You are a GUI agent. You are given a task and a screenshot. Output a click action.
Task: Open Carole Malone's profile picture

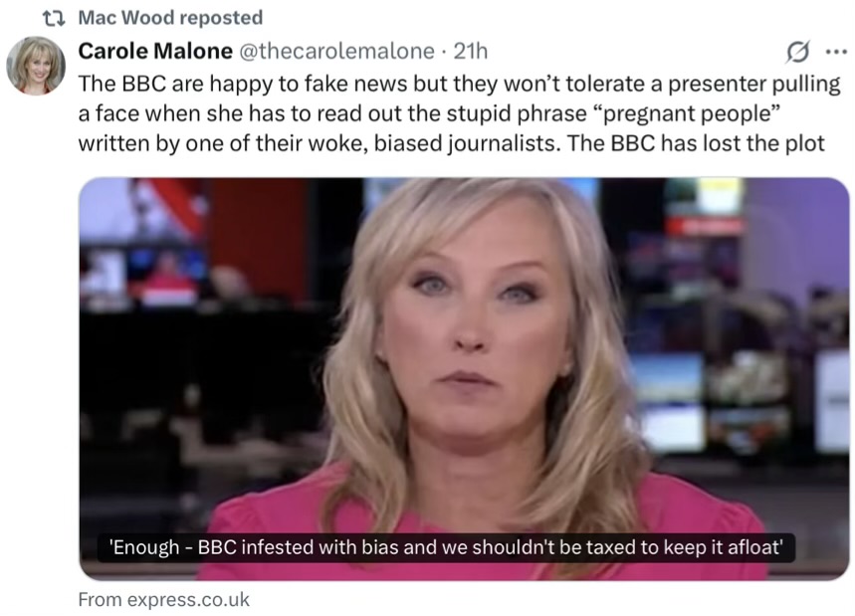[x=36, y=66]
